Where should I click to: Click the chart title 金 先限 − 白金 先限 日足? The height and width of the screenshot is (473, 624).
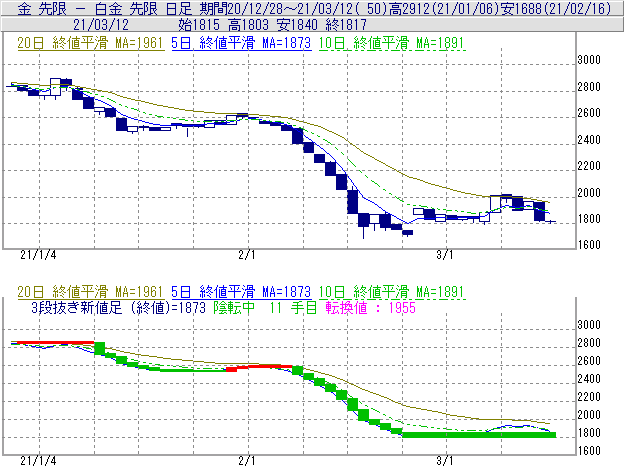click(105, 8)
